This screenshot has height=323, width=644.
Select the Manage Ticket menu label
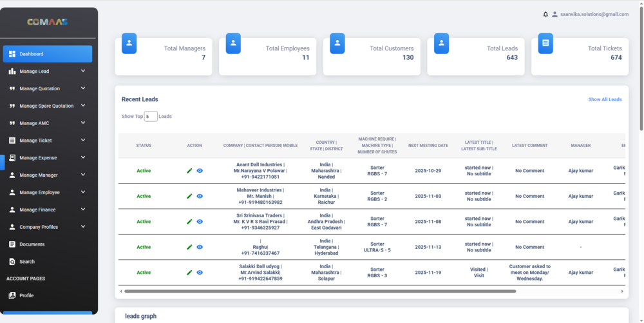click(35, 140)
